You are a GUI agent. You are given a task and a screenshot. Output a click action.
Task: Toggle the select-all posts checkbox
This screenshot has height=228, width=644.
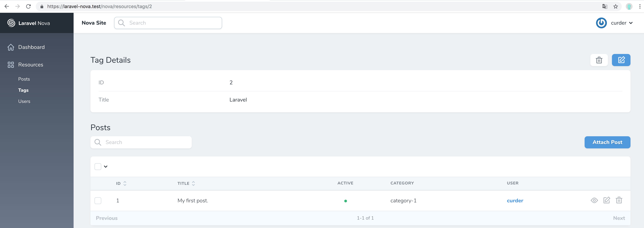pyautogui.click(x=98, y=167)
